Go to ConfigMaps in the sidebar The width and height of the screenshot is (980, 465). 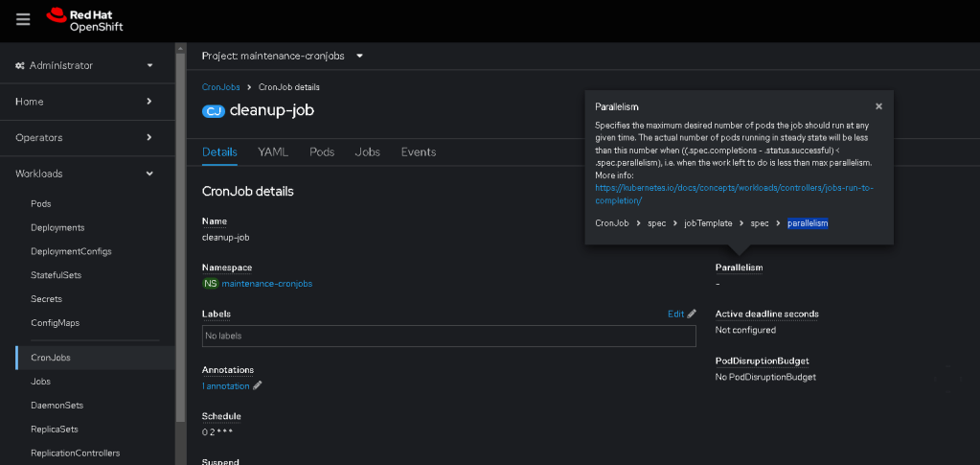point(55,323)
